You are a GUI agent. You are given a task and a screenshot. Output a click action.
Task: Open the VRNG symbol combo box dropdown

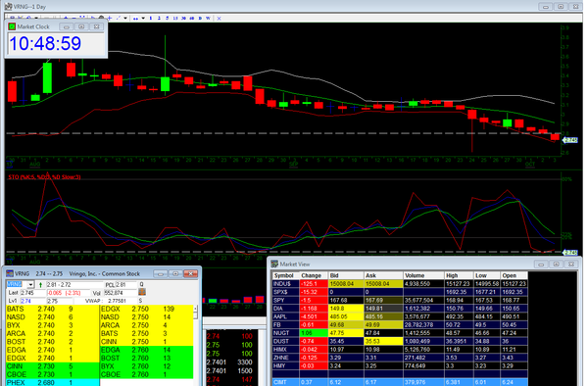(x=30, y=285)
